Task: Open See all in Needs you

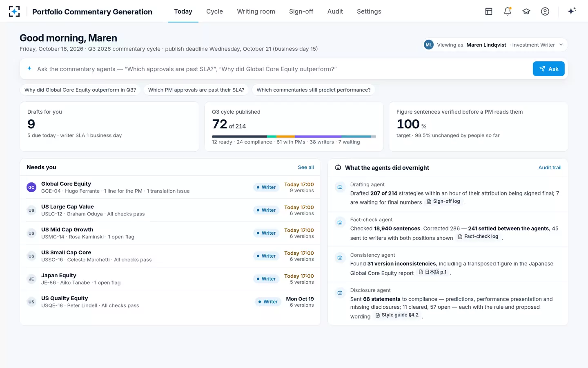Action: [x=306, y=167]
